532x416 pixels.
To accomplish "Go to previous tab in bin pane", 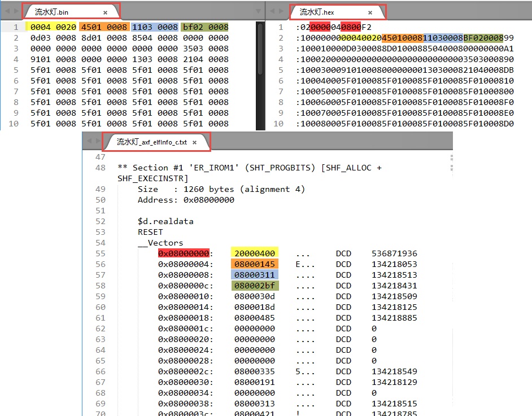I will pyautogui.click(x=7, y=11).
